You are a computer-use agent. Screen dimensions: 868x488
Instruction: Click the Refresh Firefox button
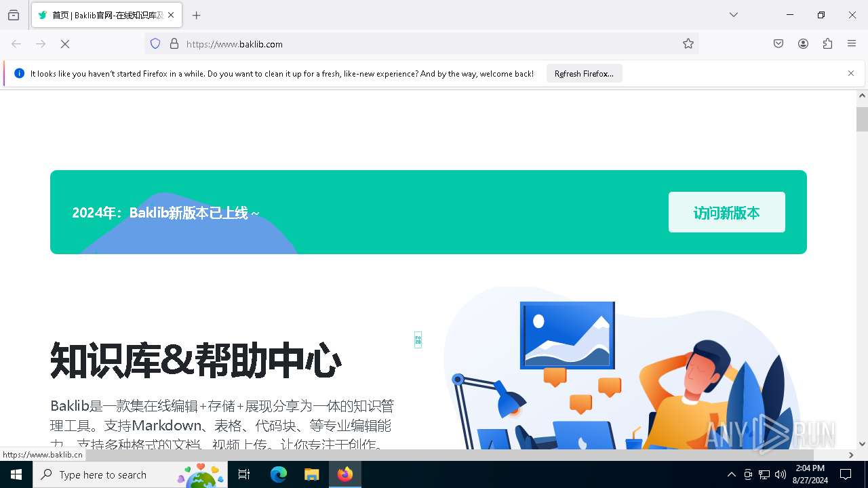pyautogui.click(x=584, y=74)
